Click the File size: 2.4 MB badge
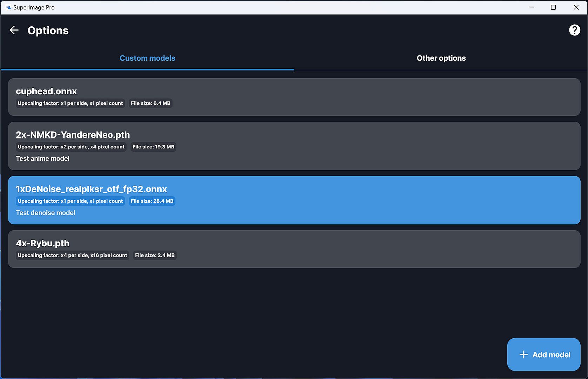 click(x=155, y=255)
